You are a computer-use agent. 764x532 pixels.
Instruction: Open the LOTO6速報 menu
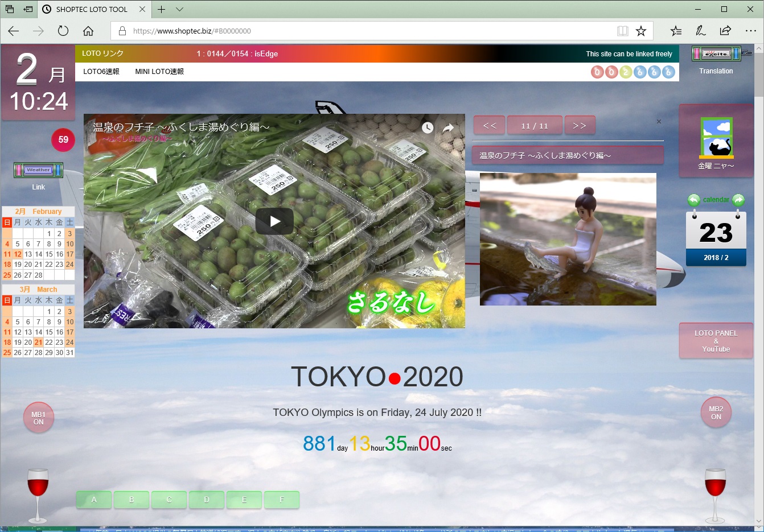click(x=101, y=72)
